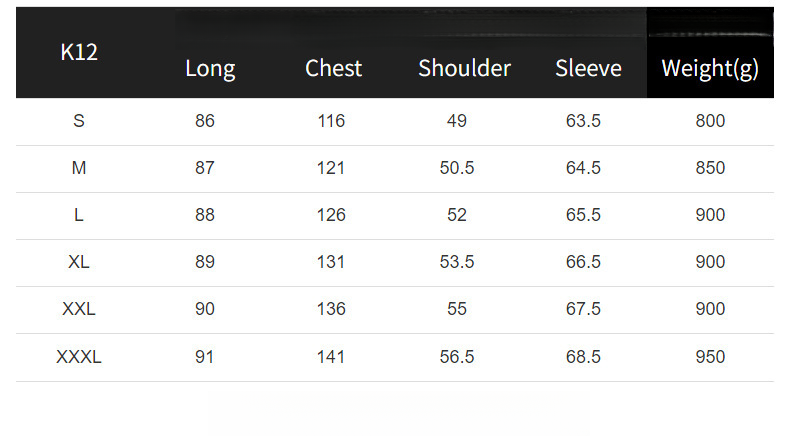
Task: Select the M size row label
Action: 79,168
